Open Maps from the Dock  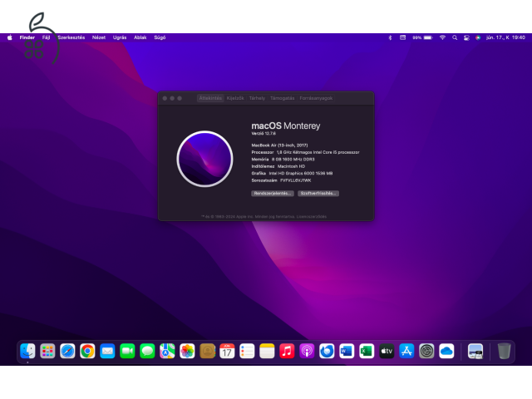pyautogui.click(x=167, y=351)
